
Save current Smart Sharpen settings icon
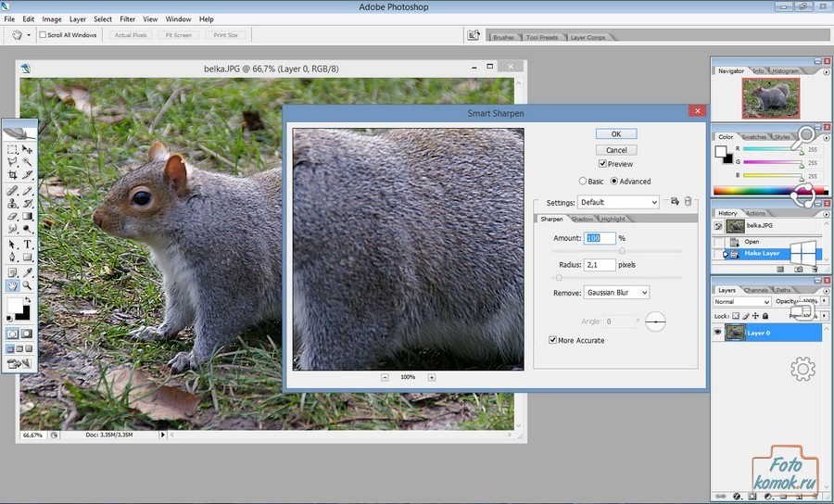tap(675, 201)
